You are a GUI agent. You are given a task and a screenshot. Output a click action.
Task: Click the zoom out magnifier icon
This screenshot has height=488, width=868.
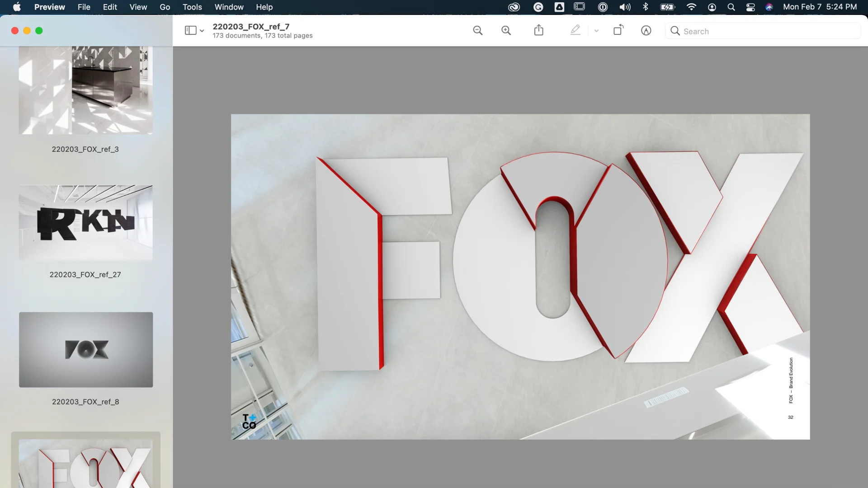477,31
